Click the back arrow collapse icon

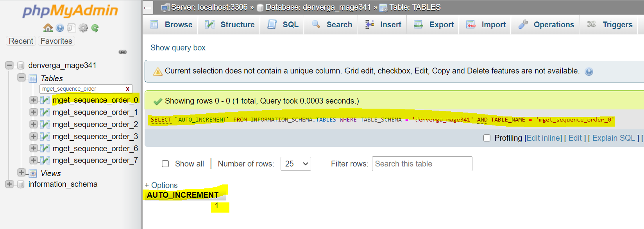[x=147, y=7]
